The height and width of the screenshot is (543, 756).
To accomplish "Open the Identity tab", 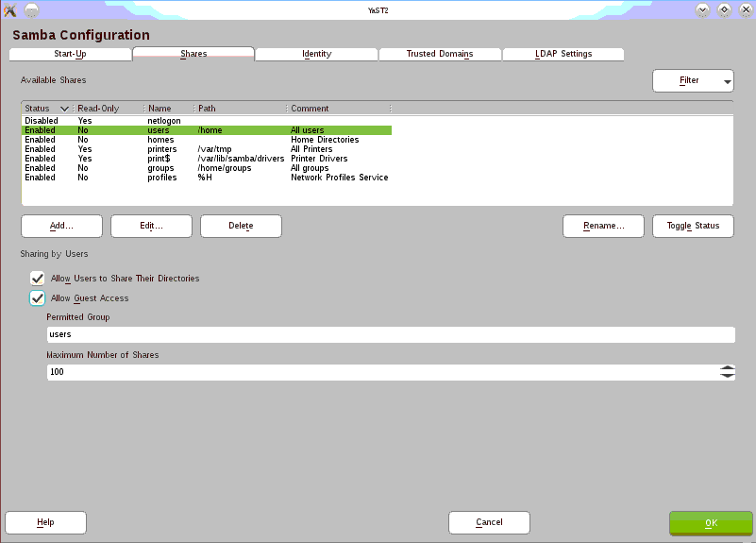I will pyautogui.click(x=317, y=54).
